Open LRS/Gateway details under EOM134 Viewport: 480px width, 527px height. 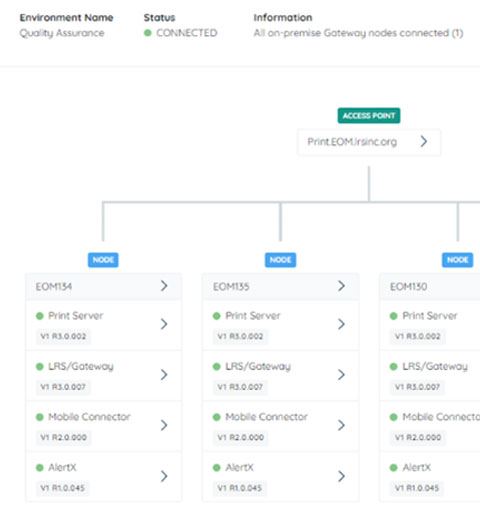tap(164, 375)
